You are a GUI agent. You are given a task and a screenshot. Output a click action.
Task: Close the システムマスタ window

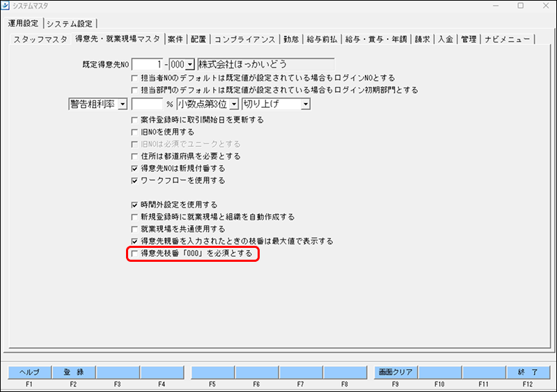click(x=546, y=6)
